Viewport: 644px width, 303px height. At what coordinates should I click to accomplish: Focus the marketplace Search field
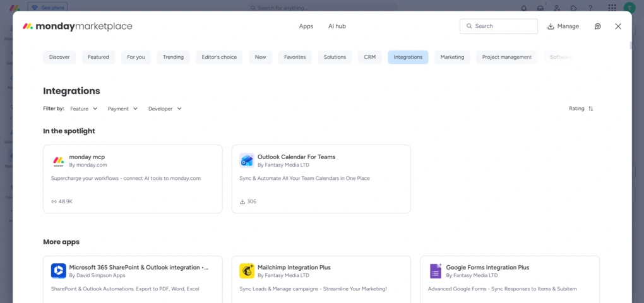(x=499, y=27)
